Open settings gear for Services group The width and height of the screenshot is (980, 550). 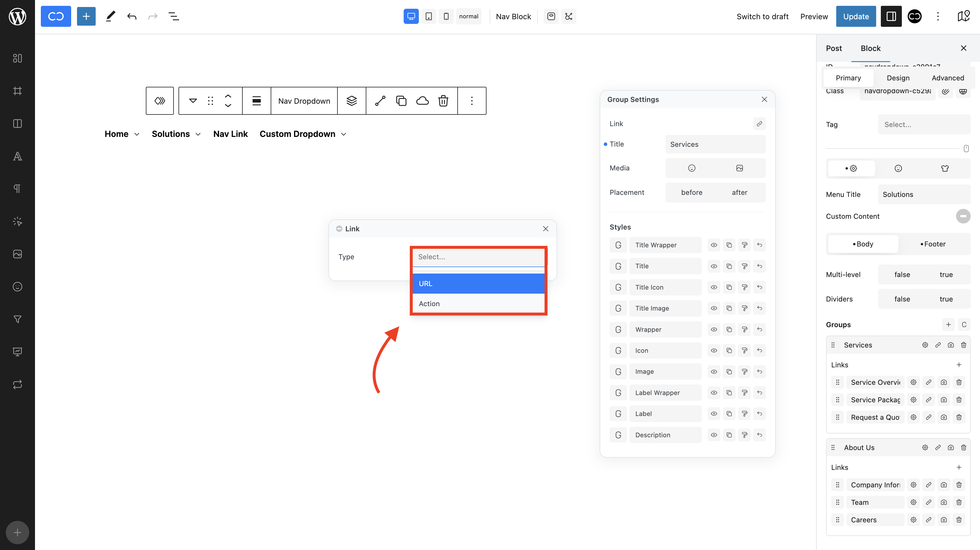925,345
